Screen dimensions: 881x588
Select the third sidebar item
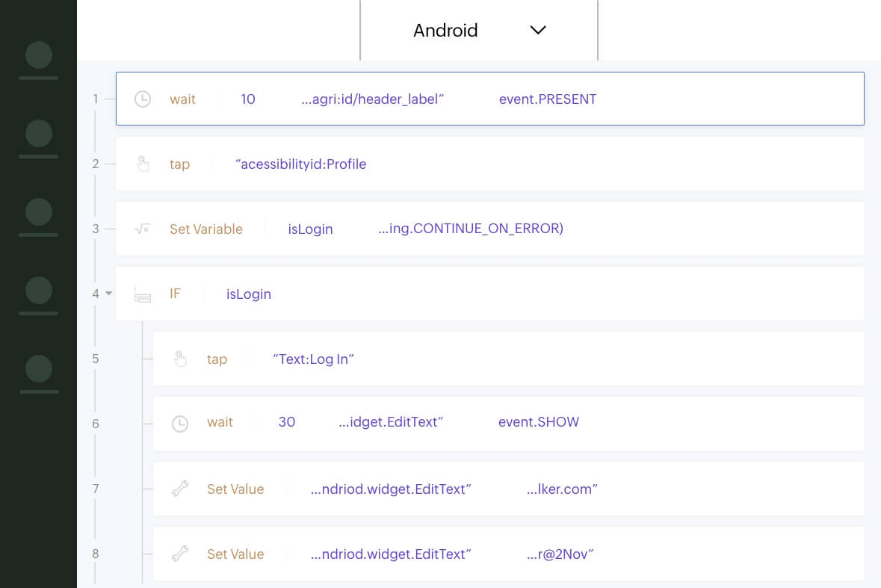click(x=38, y=217)
